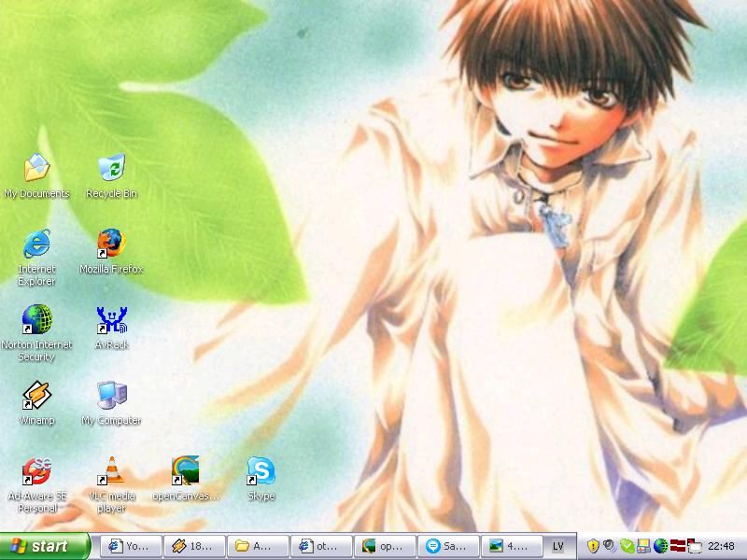Click the Norton globe tray icon
This screenshot has width=747, height=560.
[x=660, y=546]
